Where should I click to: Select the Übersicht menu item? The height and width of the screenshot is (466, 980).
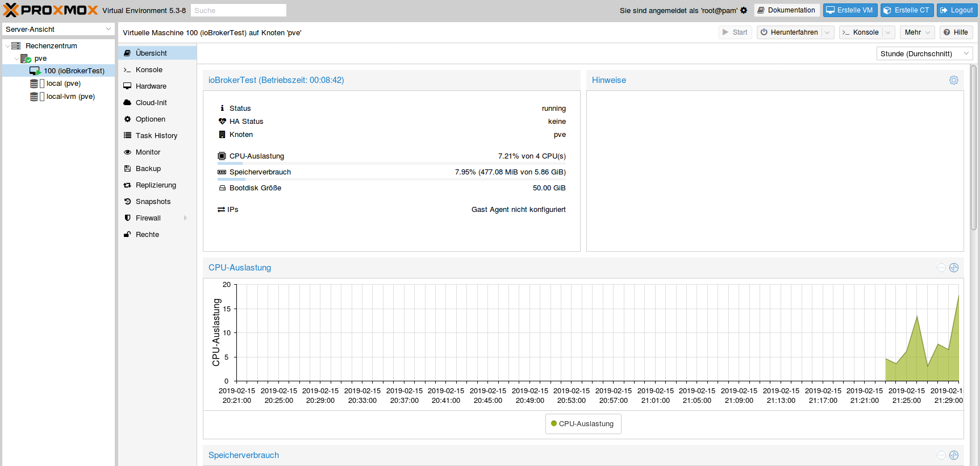pyautogui.click(x=157, y=53)
